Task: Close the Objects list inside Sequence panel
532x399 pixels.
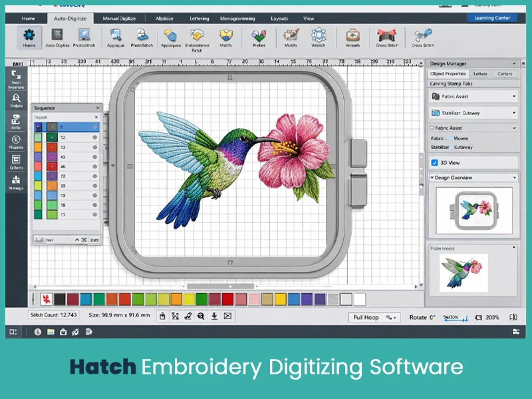Action: click(96, 117)
